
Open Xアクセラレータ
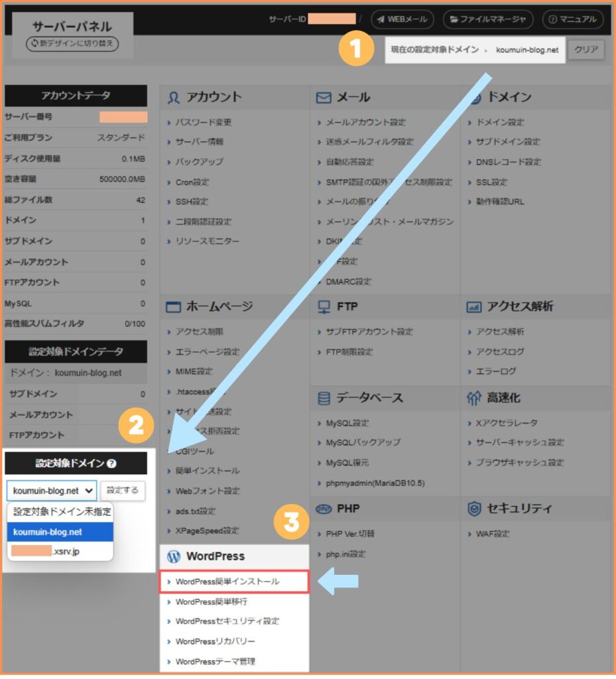[507, 423]
